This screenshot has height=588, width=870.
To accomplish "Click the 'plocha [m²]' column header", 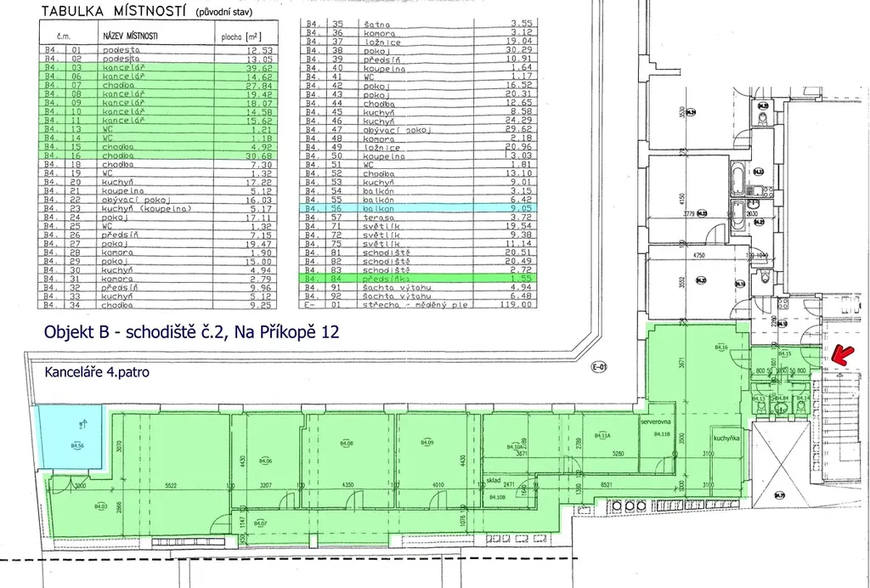I will click(240, 37).
